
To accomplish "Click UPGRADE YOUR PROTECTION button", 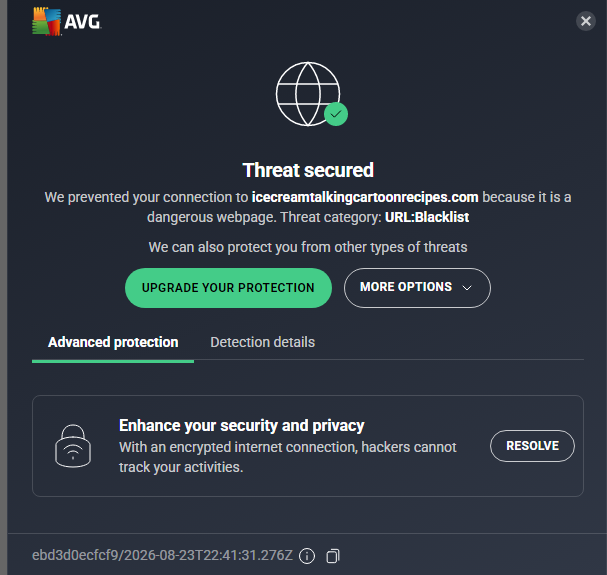I will (228, 288).
